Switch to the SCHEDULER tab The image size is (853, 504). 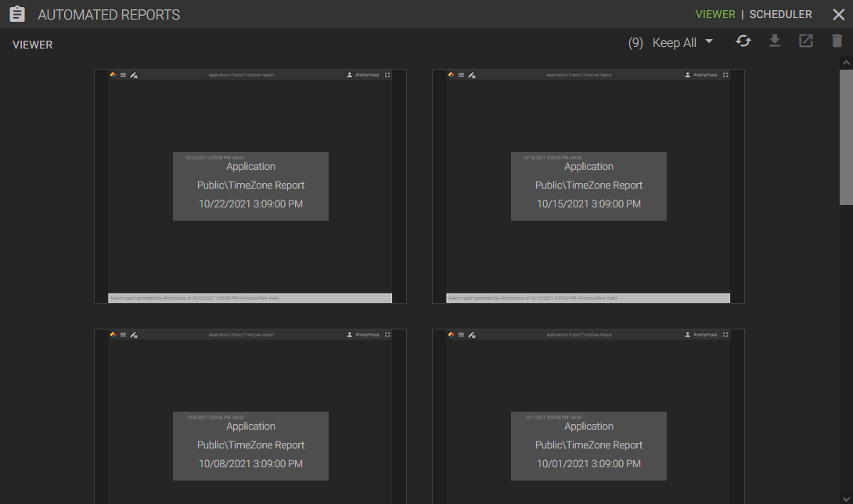pos(780,15)
